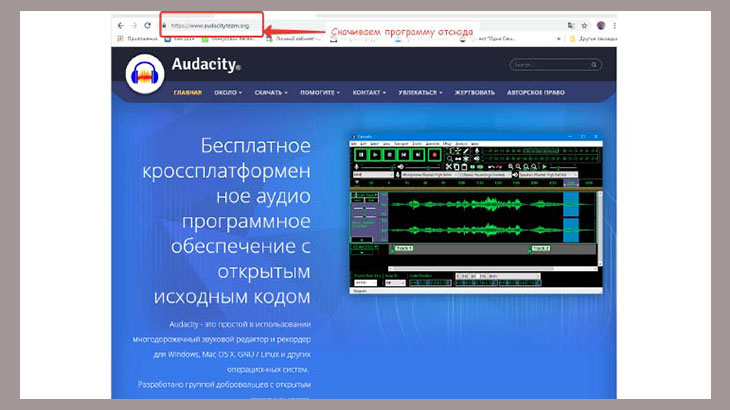The height and width of the screenshot is (410, 730).
Task: Focus the site Search field
Action: coord(555,65)
